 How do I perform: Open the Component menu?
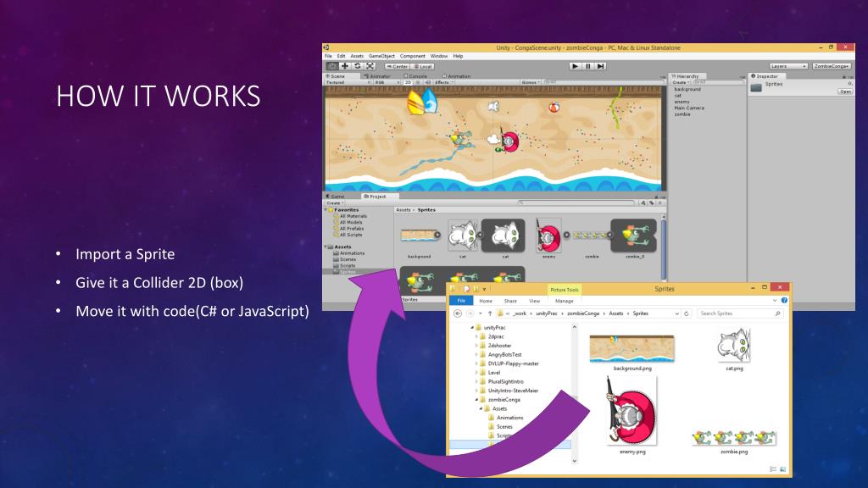(x=413, y=56)
